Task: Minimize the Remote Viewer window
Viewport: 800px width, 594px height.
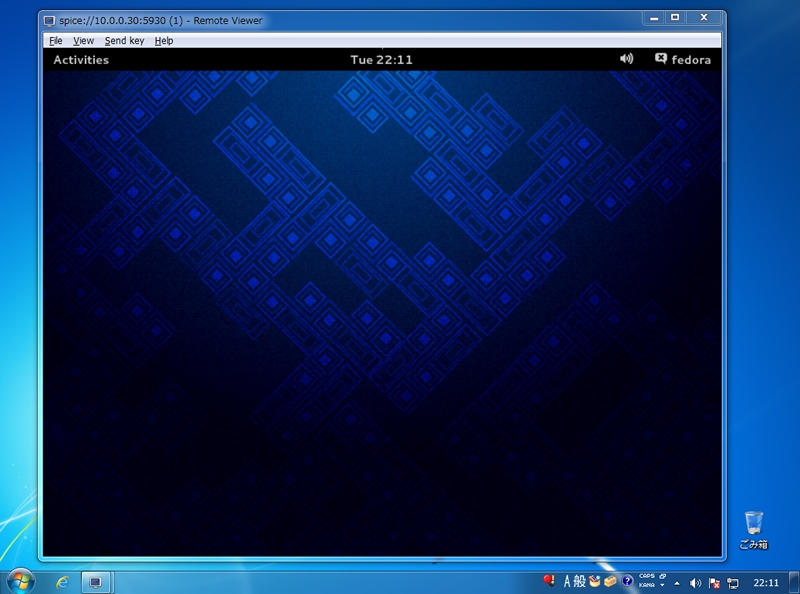Action: coord(654,18)
